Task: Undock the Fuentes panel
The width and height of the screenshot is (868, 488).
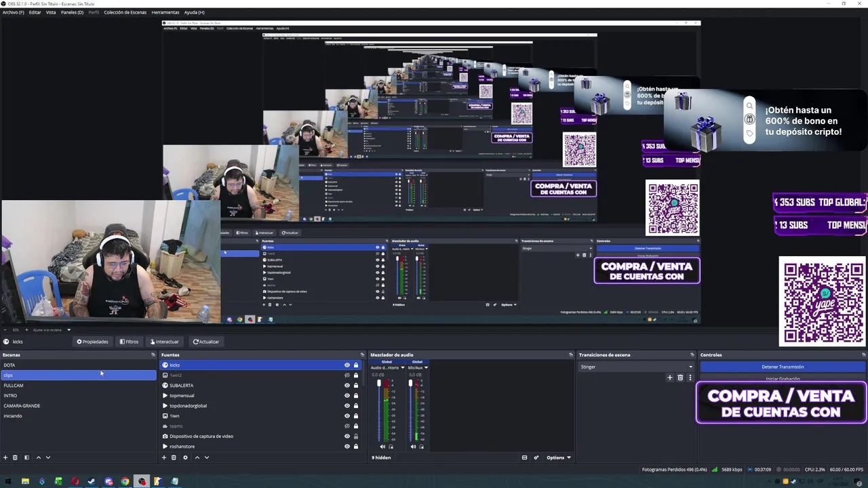Action: click(x=362, y=354)
